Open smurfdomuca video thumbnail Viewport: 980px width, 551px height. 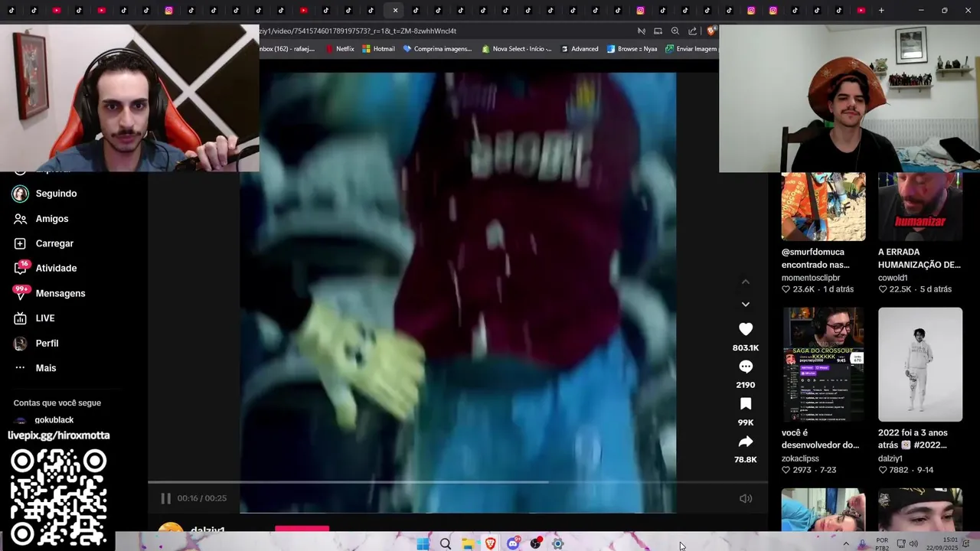click(824, 207)
